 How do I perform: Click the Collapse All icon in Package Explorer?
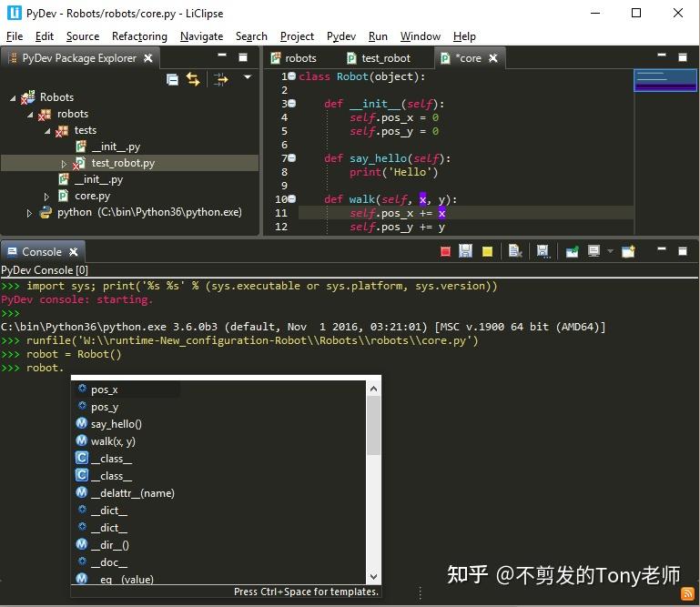172,80
